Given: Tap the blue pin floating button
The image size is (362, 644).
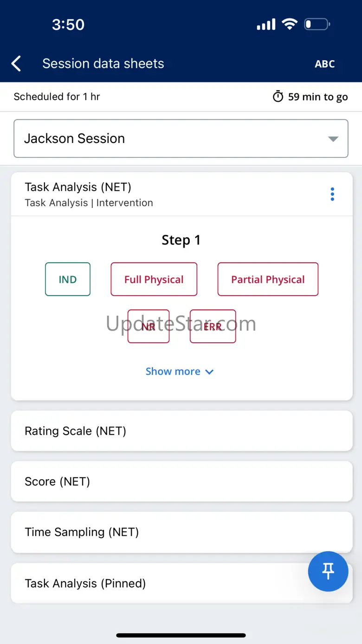Looking at the screenshot, I should pos(328,571).
